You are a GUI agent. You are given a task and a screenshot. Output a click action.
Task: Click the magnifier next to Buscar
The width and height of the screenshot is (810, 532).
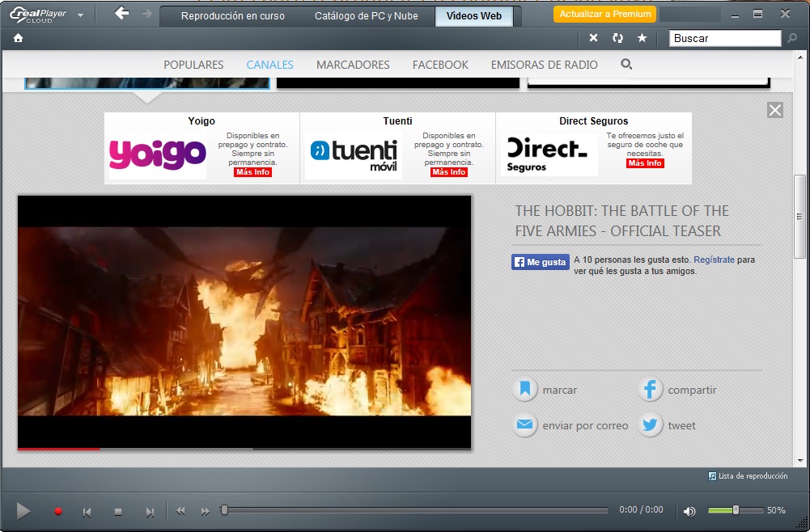click(792, 38)
